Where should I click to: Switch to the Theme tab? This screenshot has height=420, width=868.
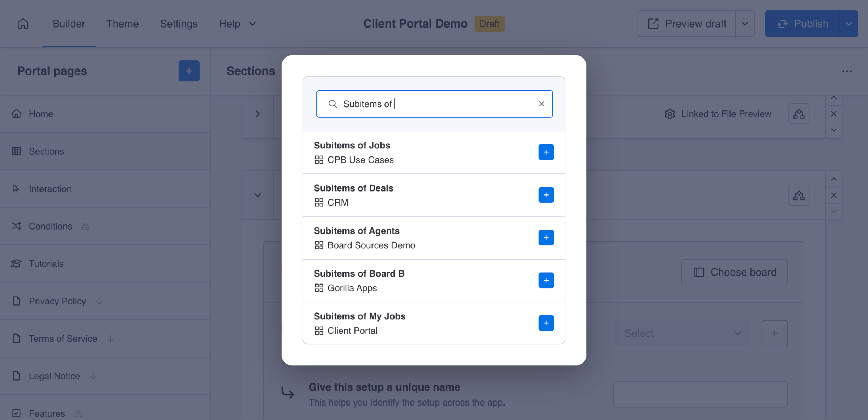[122, 24]
